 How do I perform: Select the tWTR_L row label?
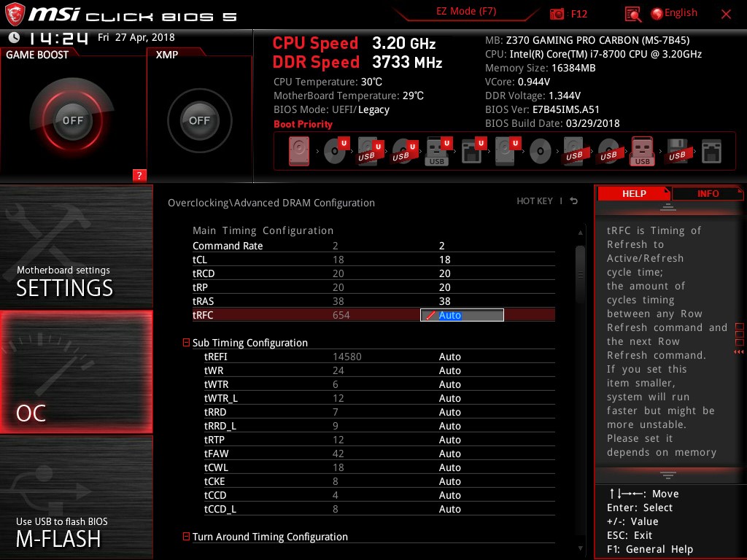[221, 398]
